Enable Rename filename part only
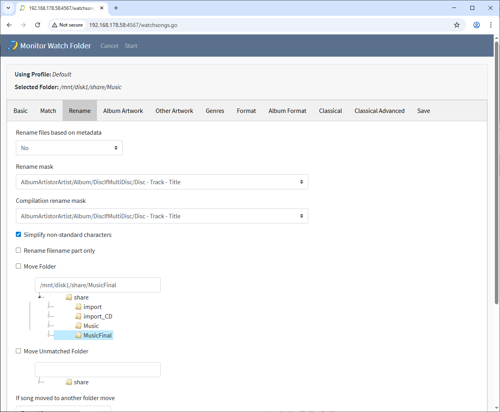Screen dimensions: 500x412 pos(18,250)
